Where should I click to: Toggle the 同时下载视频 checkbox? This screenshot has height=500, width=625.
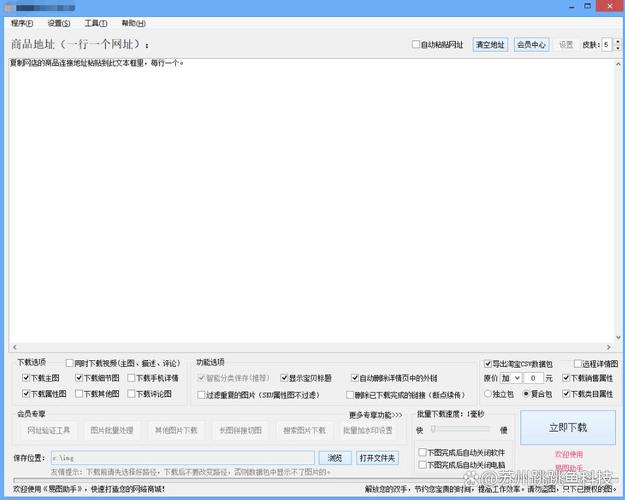pos(71,364)
